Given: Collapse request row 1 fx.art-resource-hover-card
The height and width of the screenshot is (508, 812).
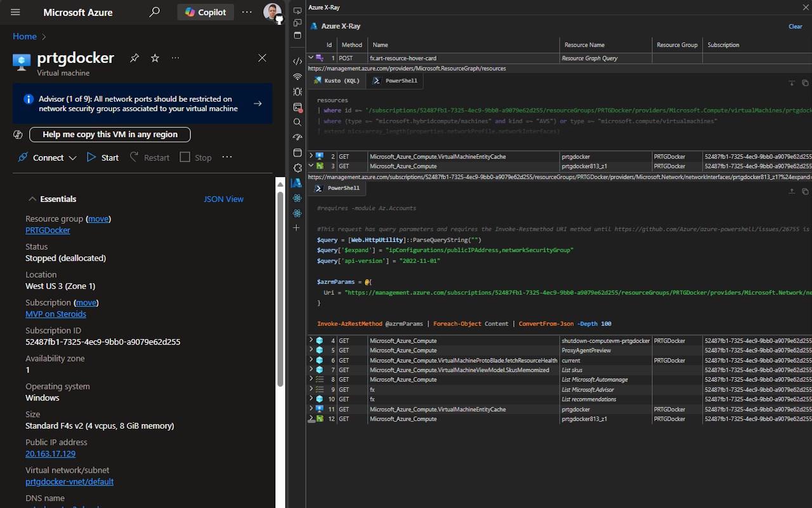Looking at the screenshot, I should click(x=311, y=58).
